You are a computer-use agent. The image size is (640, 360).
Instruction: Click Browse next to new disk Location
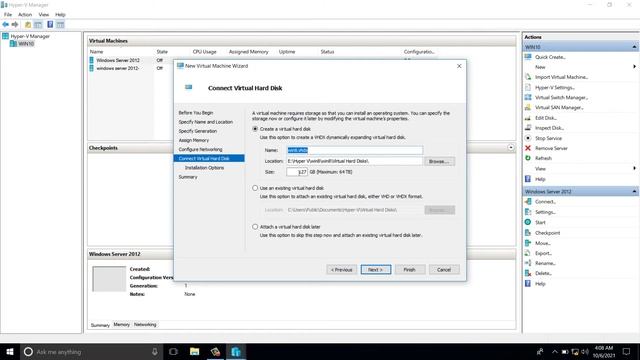439,161
